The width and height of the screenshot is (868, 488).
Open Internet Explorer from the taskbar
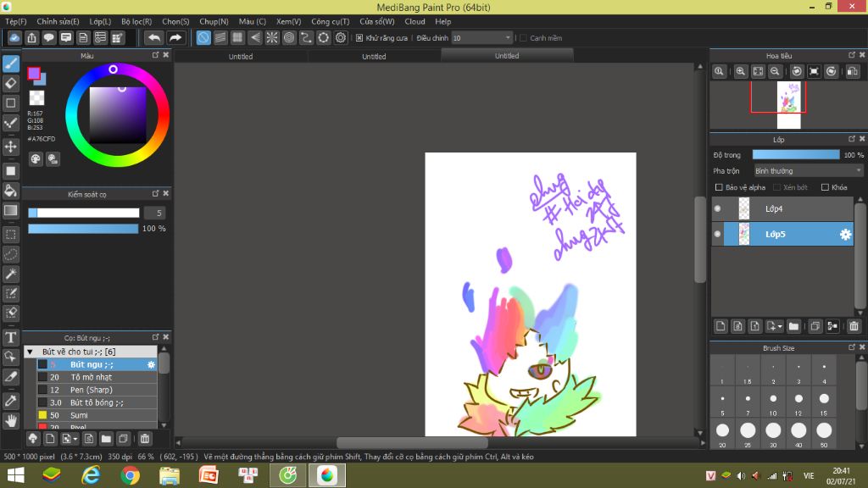91,475
